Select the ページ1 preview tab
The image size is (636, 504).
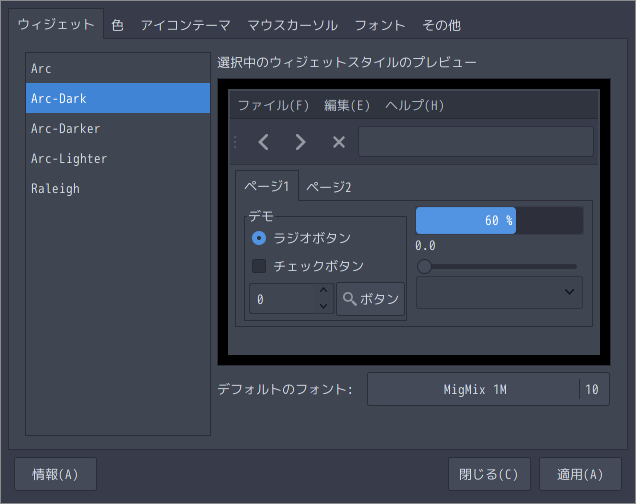point(267,186)
